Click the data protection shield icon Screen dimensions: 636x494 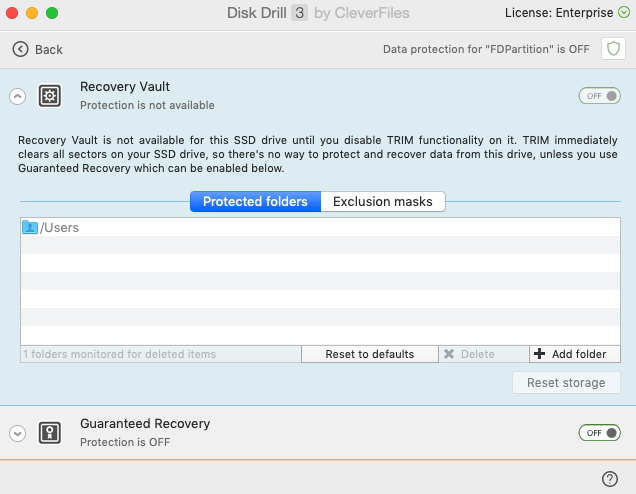(613, 49)
